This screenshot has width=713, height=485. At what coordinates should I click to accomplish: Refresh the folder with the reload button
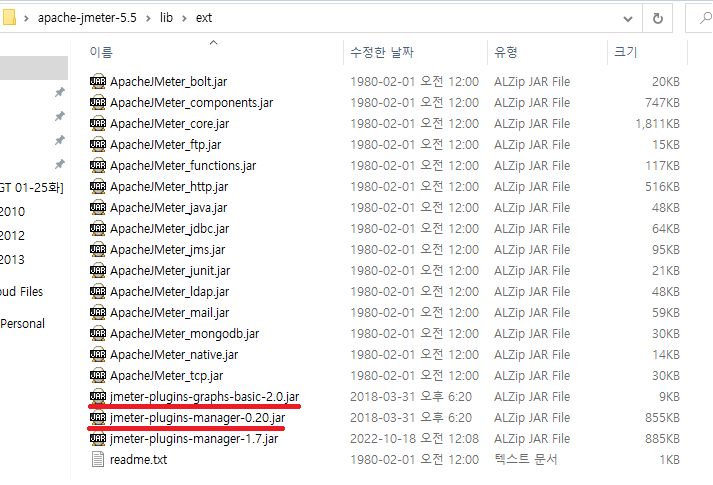tap(658, 18)
